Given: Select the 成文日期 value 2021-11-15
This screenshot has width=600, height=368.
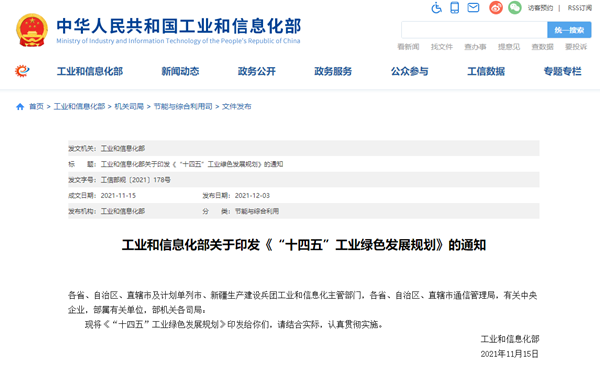Looking at the screenshot, I should [x=118, y=195].
